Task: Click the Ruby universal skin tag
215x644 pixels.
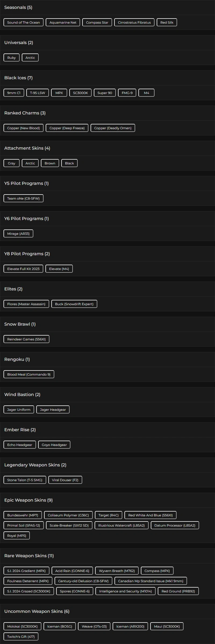Action: coord(12,58)
